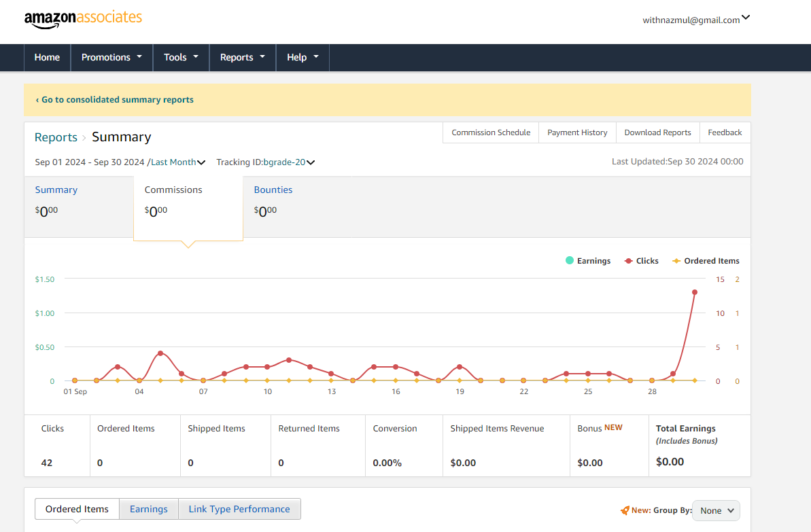Toggle the Earnings legend marker
The height and width of the screenshot is (532, 811).
[x=570, y=261]
